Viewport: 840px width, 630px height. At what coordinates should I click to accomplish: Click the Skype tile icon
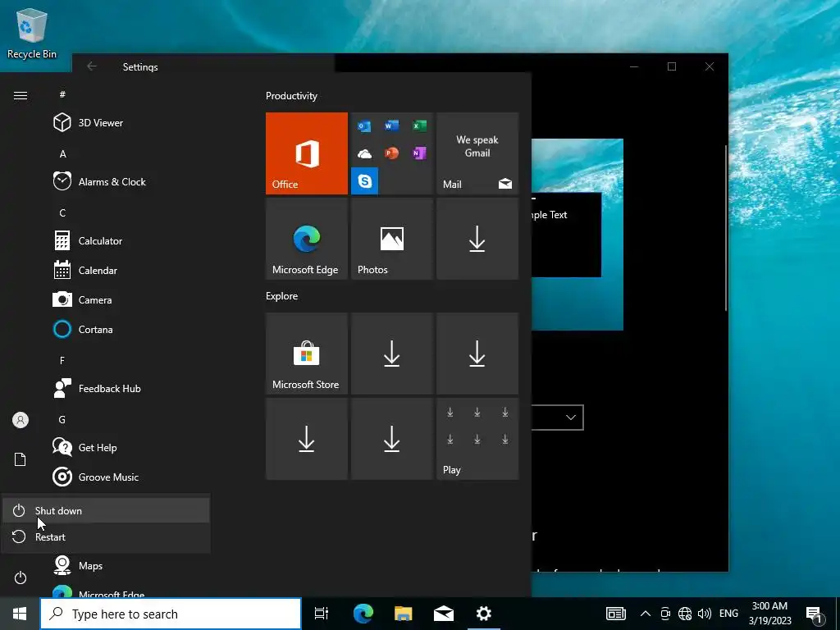coord(365,181)
